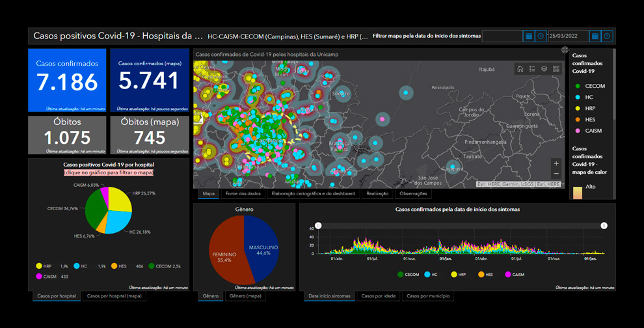Click the empty start date input field
Screen dimensions: 644x328
tap(502, 36)
